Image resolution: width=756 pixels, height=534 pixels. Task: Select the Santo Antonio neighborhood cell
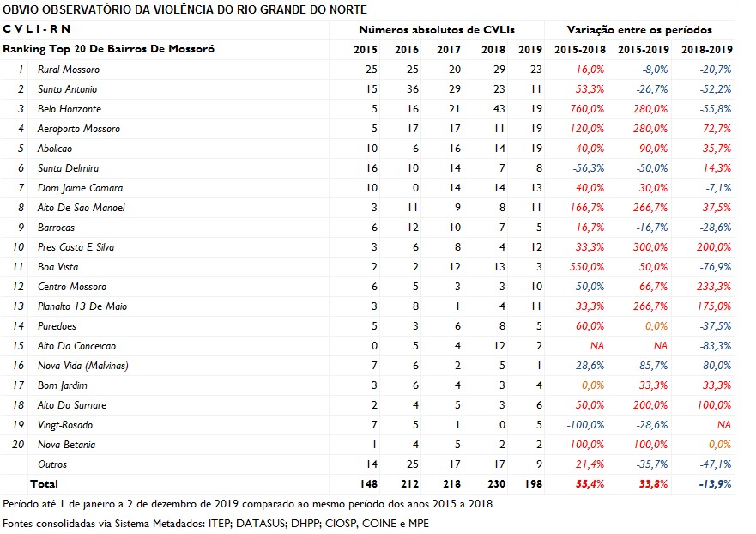point(68,89)
